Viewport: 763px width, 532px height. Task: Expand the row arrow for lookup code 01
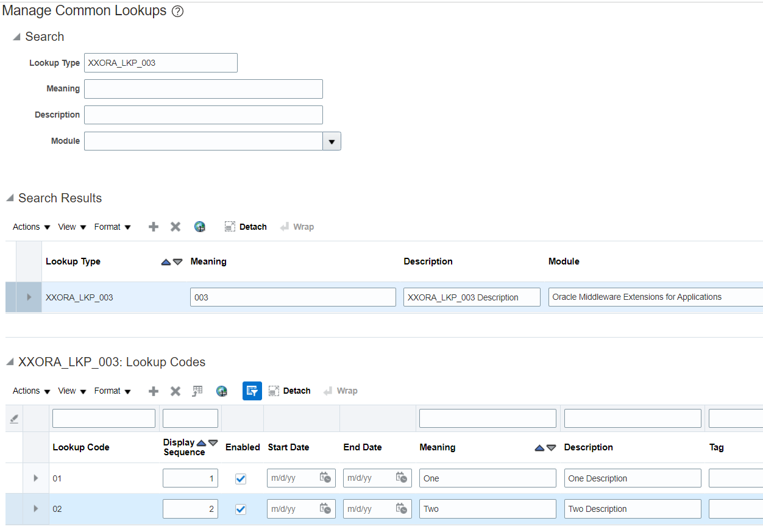coord(35,478)
